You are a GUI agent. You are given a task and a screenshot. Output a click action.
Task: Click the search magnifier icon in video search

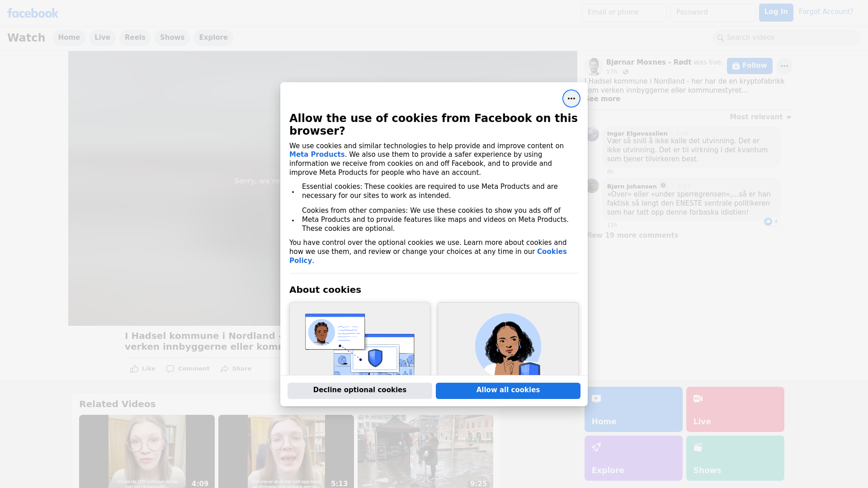tap(721, 38)
